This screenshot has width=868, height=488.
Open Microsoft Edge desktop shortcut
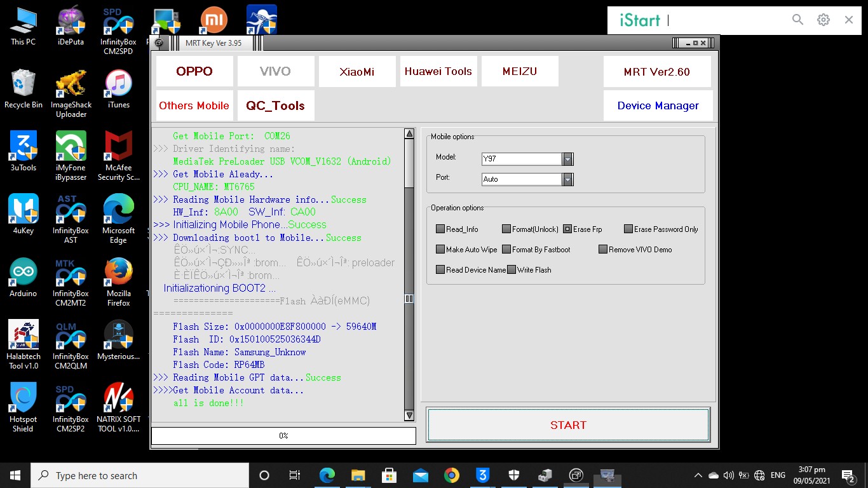click(x=118, y=219)
